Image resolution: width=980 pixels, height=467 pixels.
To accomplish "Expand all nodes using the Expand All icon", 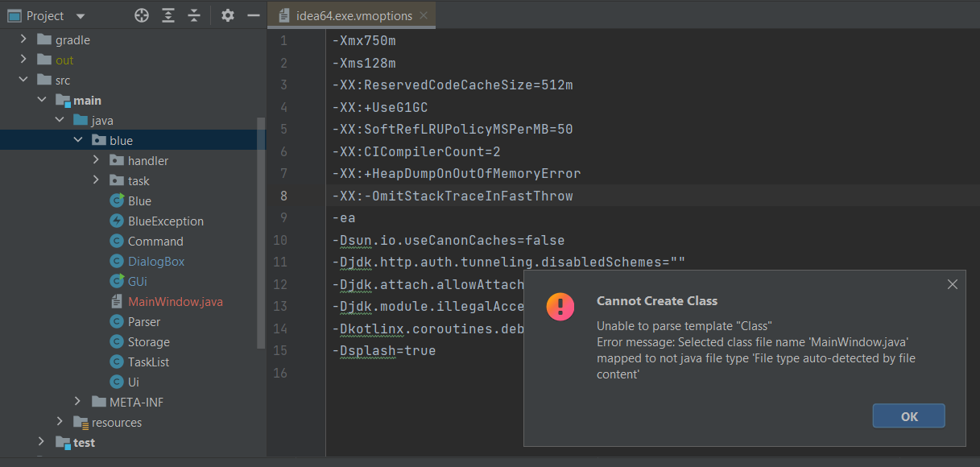I will point(170,14).
